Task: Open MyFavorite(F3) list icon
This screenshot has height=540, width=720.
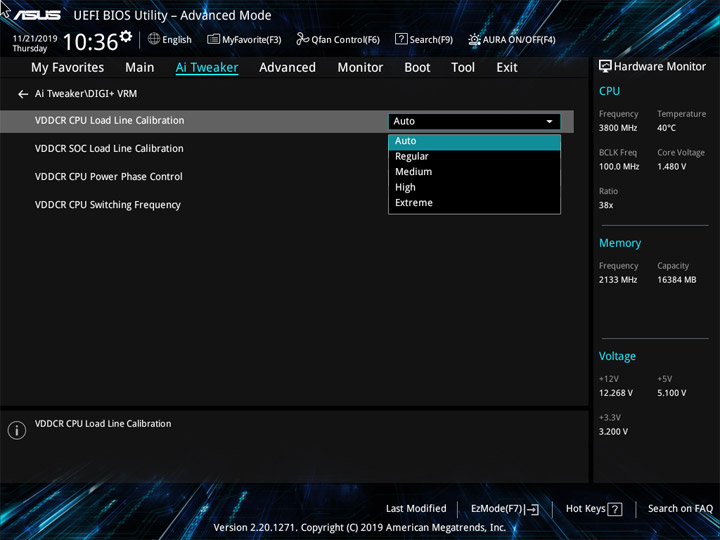Action: [213, 39]
